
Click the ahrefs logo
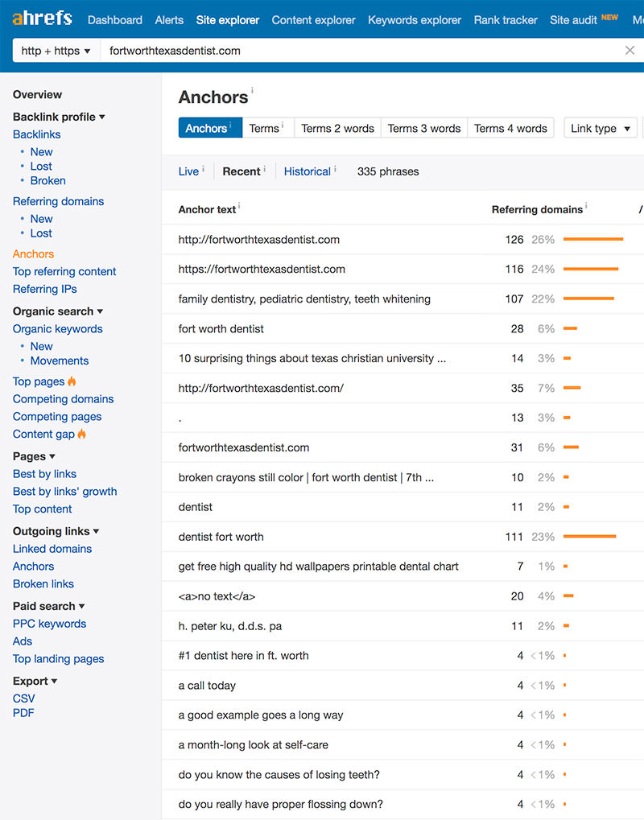pos(43,19)
